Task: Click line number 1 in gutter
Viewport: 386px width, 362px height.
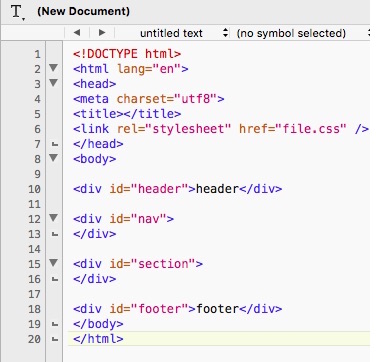Action: tap(37, 54)
